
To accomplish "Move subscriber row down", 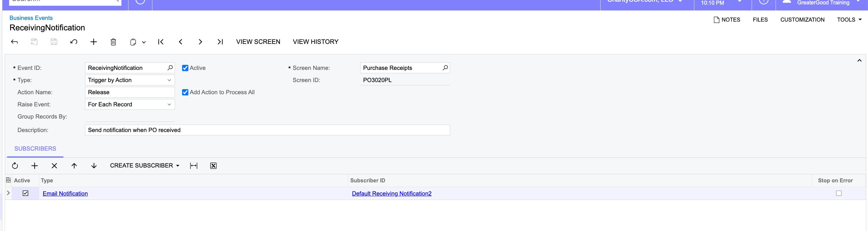I will [94, 166].
